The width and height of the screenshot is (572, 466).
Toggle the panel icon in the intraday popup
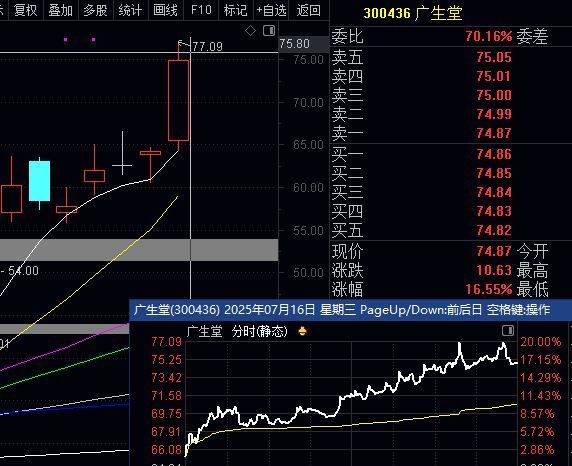pos(508,331)
